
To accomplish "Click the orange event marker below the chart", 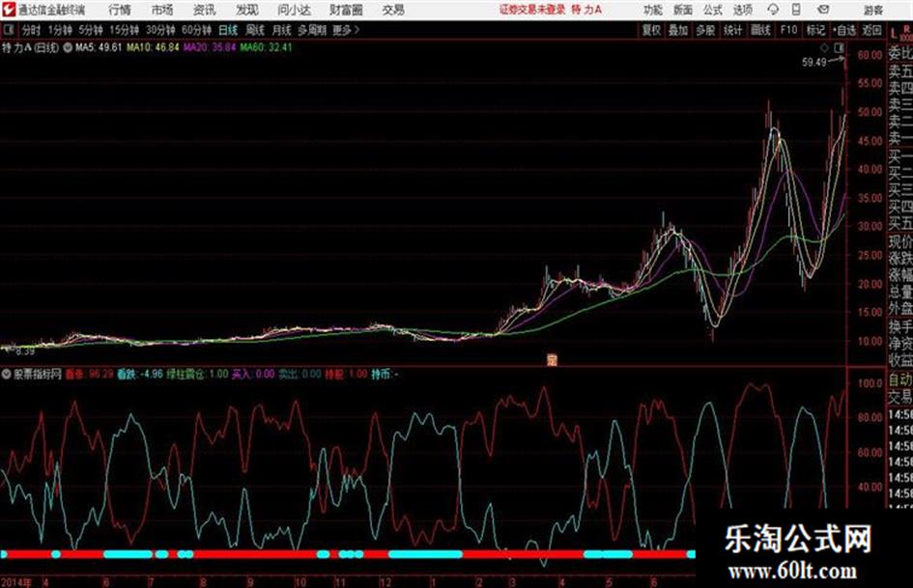I will coord(552,360).
